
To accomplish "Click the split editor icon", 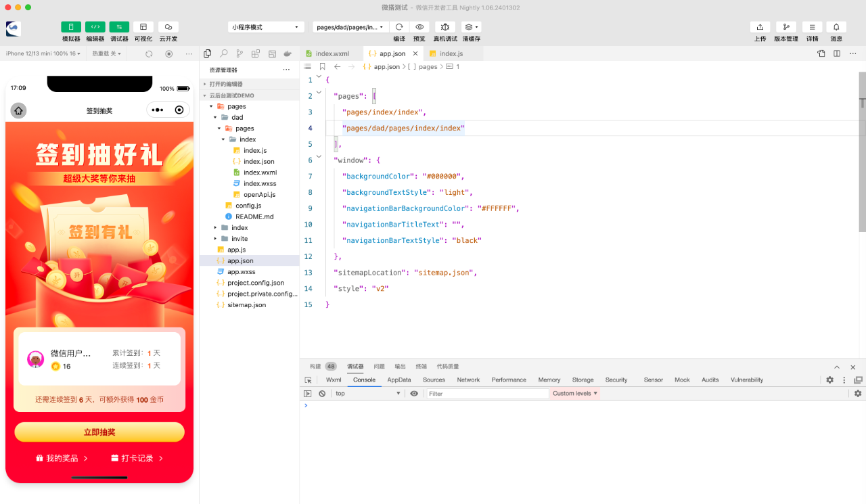I will (837, 53).
